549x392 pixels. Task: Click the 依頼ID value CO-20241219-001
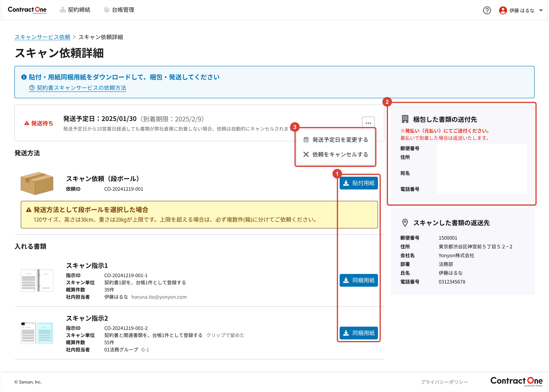tap(123, 189)
